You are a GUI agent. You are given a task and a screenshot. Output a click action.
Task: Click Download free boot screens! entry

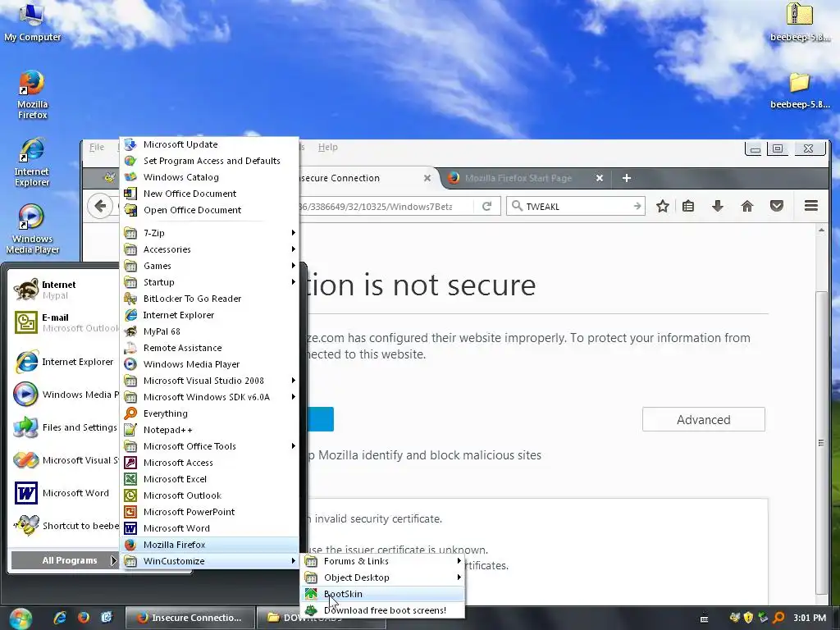tap(384, 610)
